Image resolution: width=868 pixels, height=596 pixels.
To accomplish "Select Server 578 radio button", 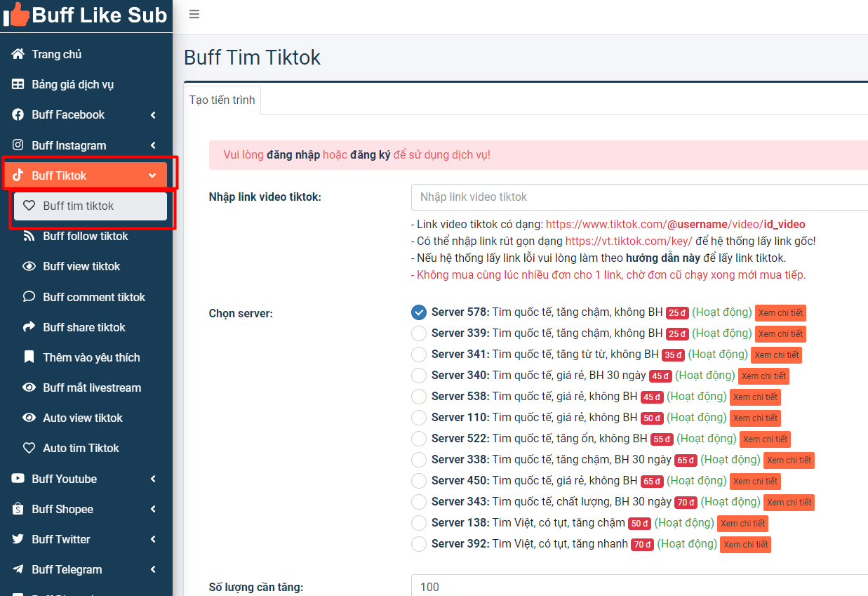I will (419, 312).
